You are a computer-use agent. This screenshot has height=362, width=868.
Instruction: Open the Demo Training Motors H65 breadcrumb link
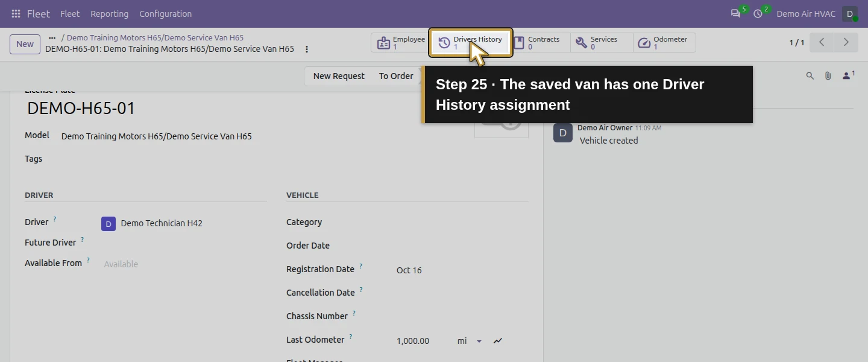pos(155,37)
